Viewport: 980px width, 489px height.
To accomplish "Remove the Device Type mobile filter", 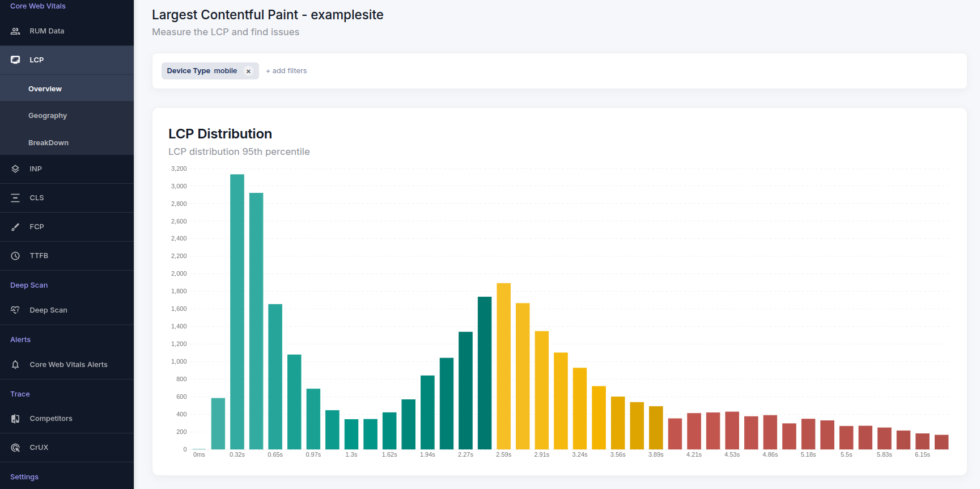I will [x=248, y=71].
